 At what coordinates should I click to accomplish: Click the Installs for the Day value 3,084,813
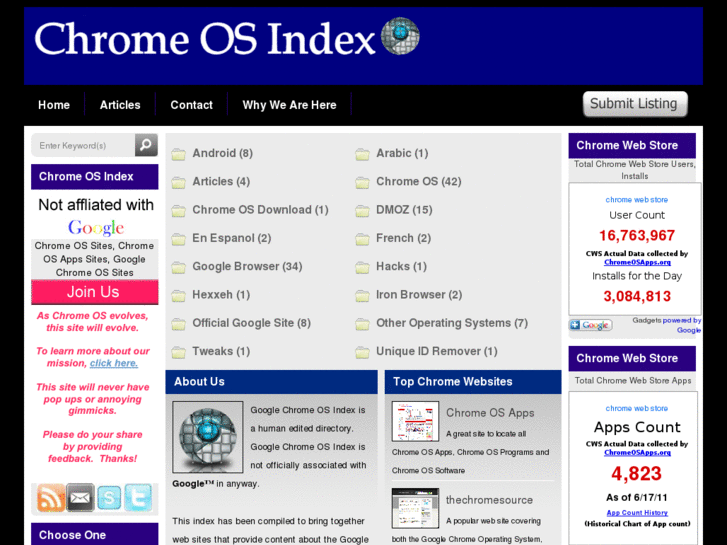[637, 296]
